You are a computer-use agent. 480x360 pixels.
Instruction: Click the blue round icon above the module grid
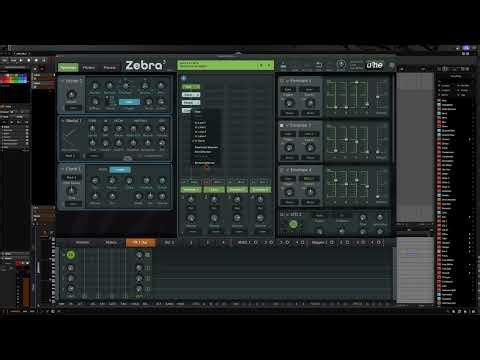(x=184, y=78)
